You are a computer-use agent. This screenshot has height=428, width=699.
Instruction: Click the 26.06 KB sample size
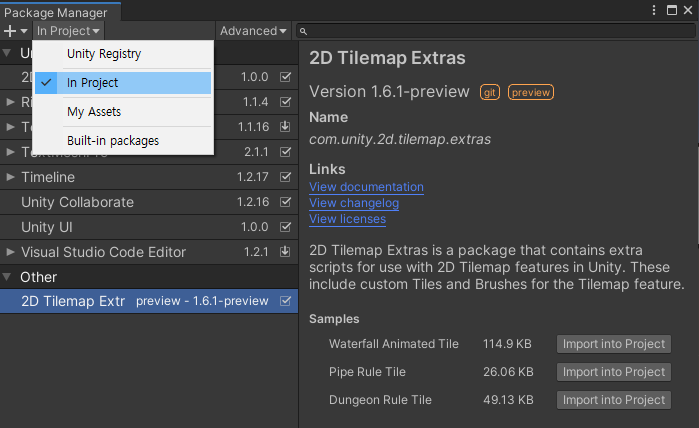click(508, 372)
